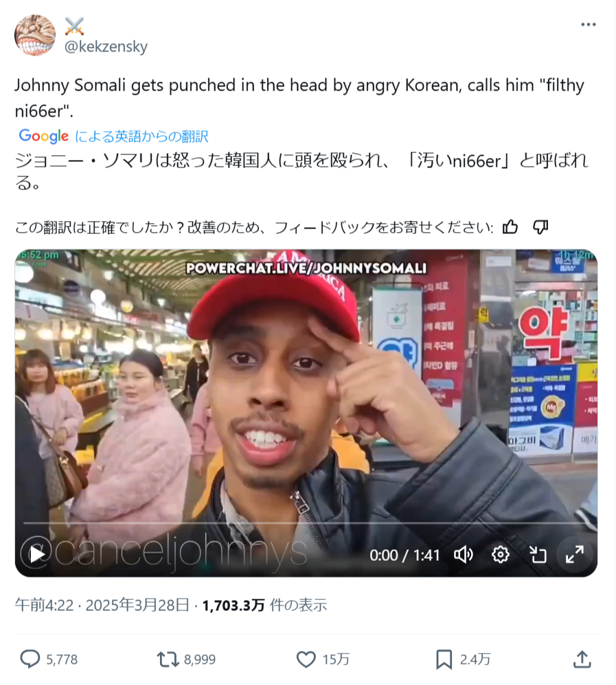Bookmark this post
Screen dimensions: 616x685
444,659
